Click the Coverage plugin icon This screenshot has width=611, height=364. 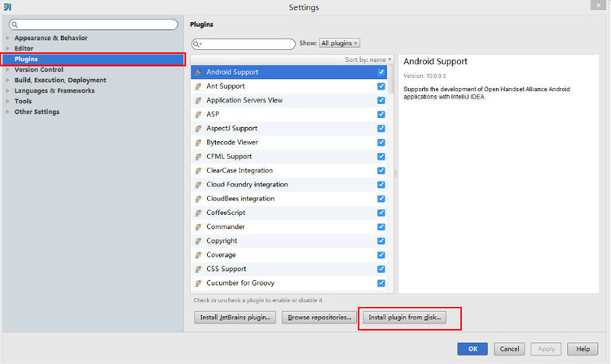[198, 255]
